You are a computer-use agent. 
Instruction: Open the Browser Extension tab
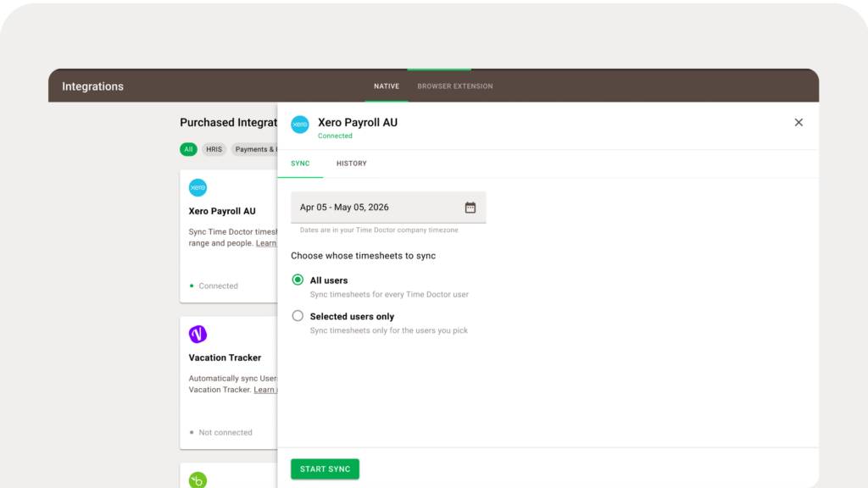click(455, 86)
